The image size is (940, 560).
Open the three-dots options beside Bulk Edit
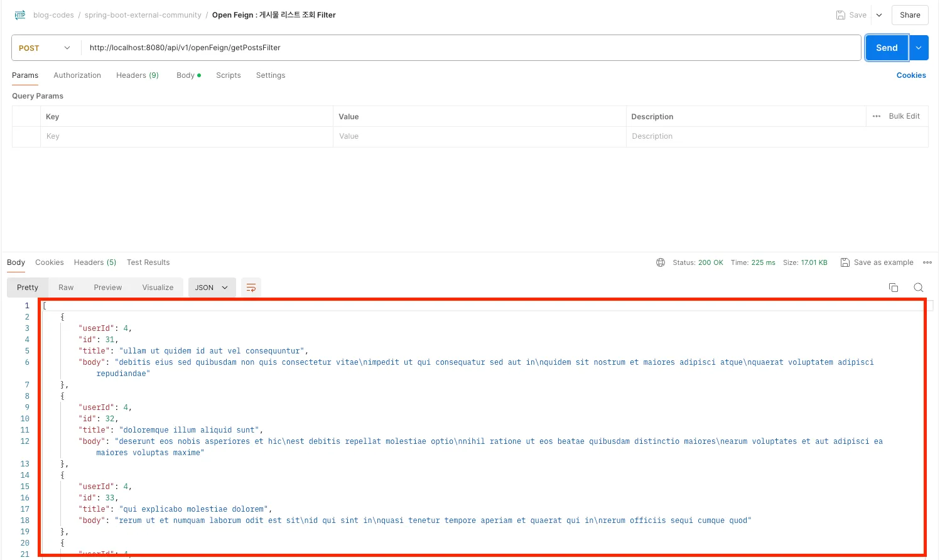click(x=877, y=116)
